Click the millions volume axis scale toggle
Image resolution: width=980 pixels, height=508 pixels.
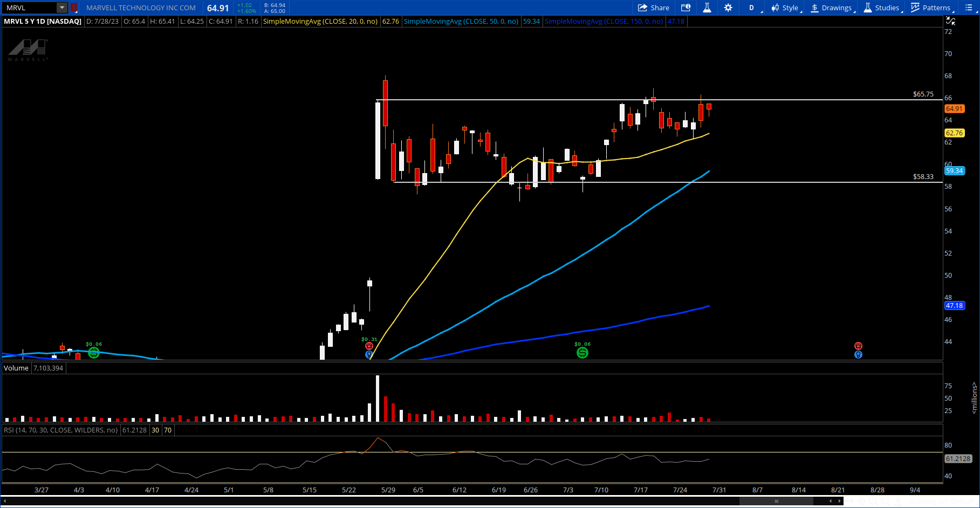pos(974,398)
